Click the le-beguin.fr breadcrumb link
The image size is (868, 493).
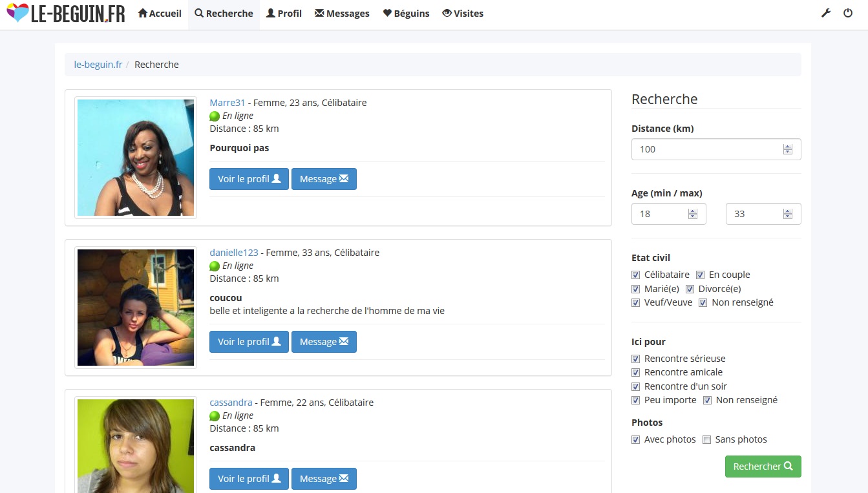pyautogui.click(x=98, y=65)
